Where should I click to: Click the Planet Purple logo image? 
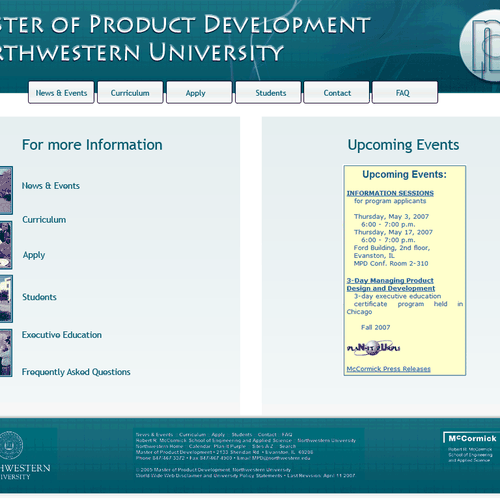(373, 348)
